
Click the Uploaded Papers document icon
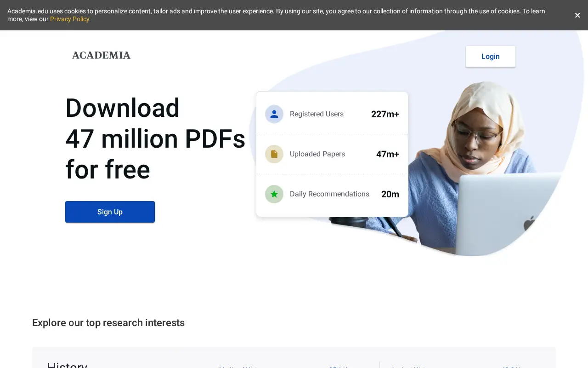[274, 154]
